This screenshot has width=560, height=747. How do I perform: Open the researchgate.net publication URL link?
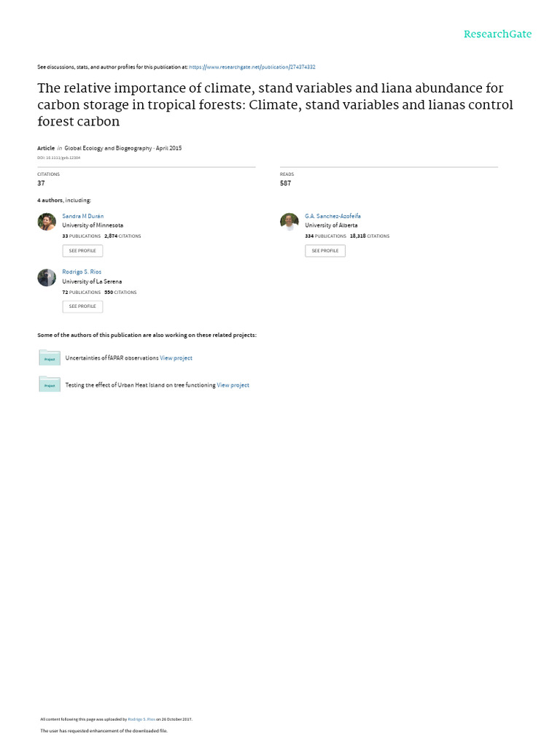[x=252, y=67]
